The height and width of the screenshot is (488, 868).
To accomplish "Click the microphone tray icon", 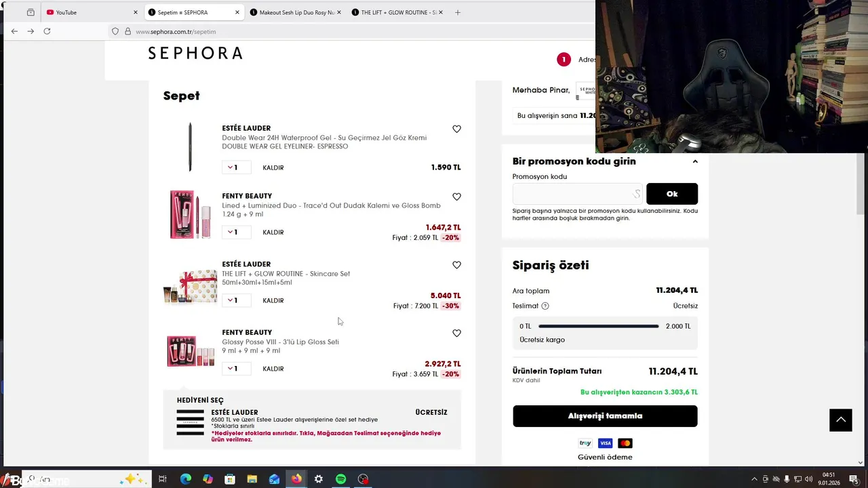I will coord(787,479).
